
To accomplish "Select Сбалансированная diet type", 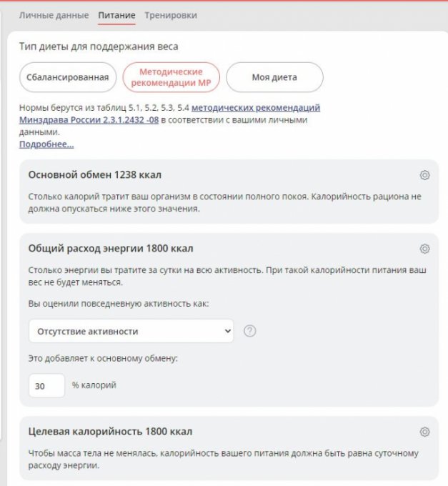I will coord(68,77).
